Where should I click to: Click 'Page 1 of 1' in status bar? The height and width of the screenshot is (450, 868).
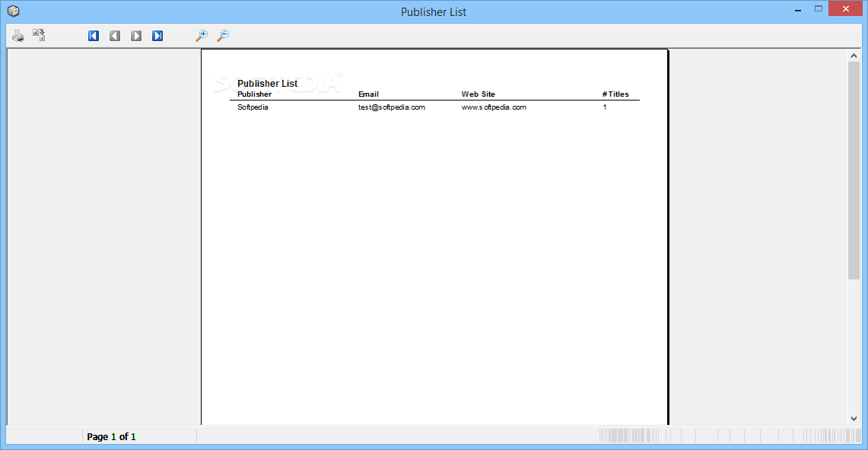111,437
